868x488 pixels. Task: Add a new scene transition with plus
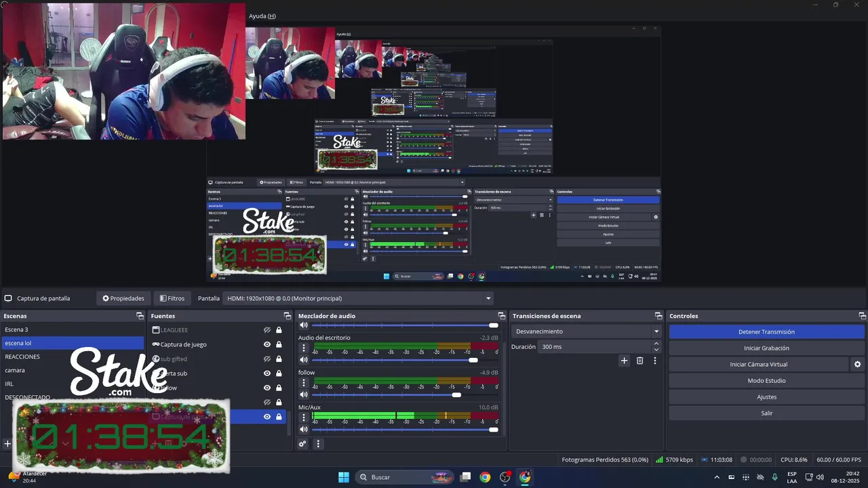coord(625,361)
